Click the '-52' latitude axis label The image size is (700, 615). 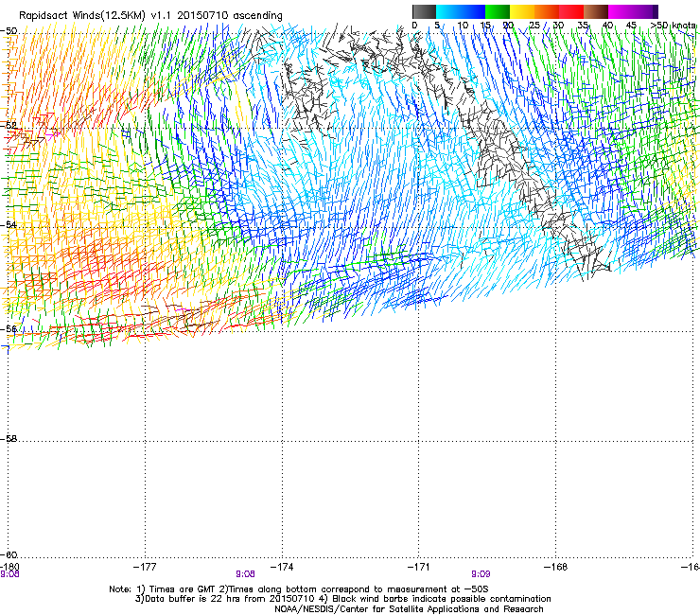pyautogui.click(x=9, y=126)
